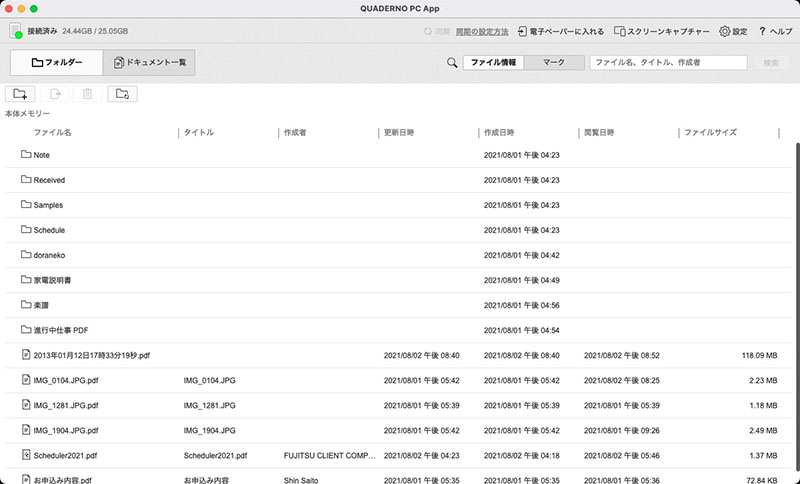800x484 pixels.
Task: Sort by ファイルサイズ column header
Action: 710,133
